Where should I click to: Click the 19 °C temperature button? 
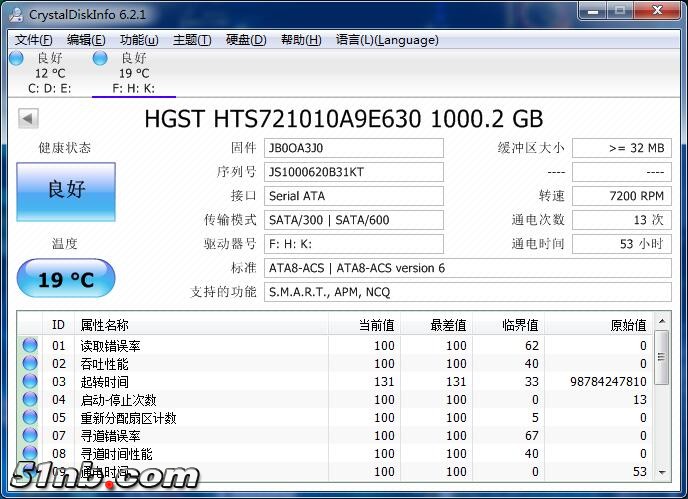pyautogui.click(x=66, y=279)
